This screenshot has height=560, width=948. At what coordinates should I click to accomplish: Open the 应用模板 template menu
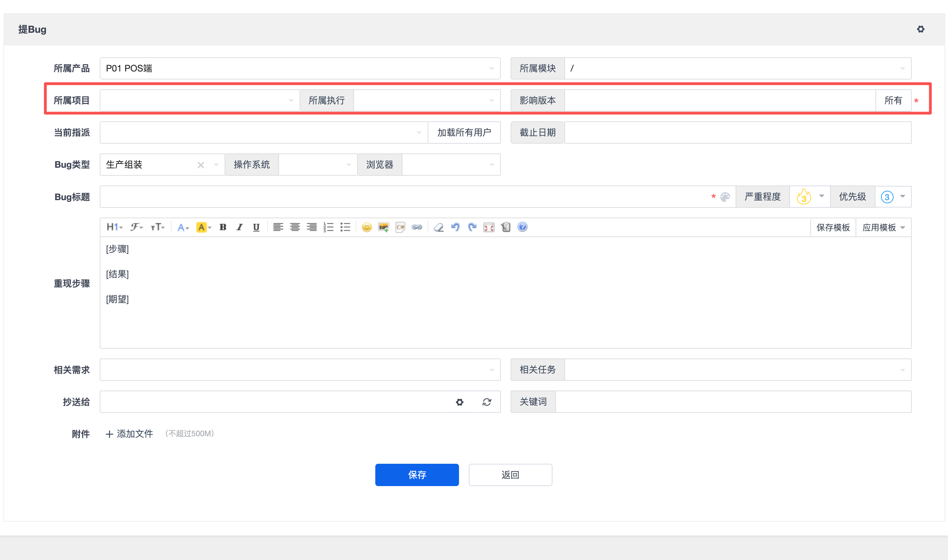pyautogui.click(x=883, y=228)
